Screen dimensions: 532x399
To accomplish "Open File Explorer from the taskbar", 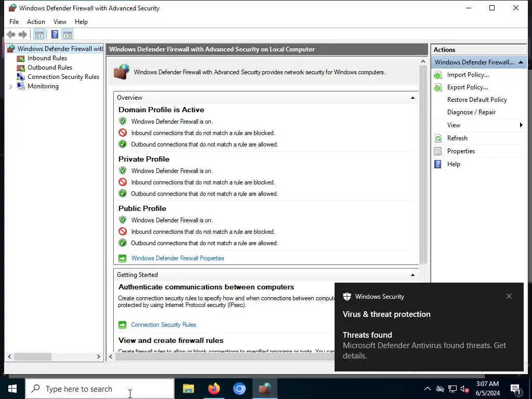I will (x=188, y=389).
